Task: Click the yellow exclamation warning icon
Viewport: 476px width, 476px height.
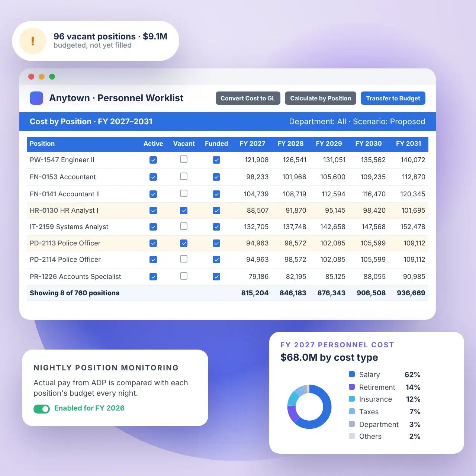Action: pos(33,41)
